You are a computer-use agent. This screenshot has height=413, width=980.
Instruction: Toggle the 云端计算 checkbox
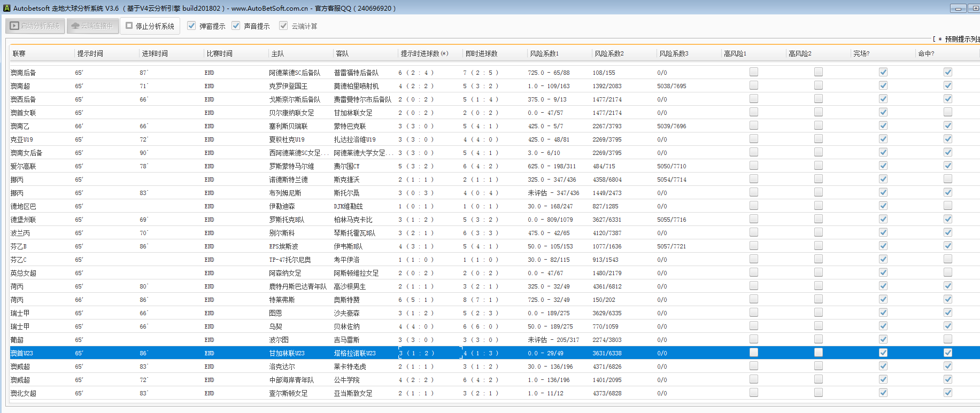coord(283,26)
